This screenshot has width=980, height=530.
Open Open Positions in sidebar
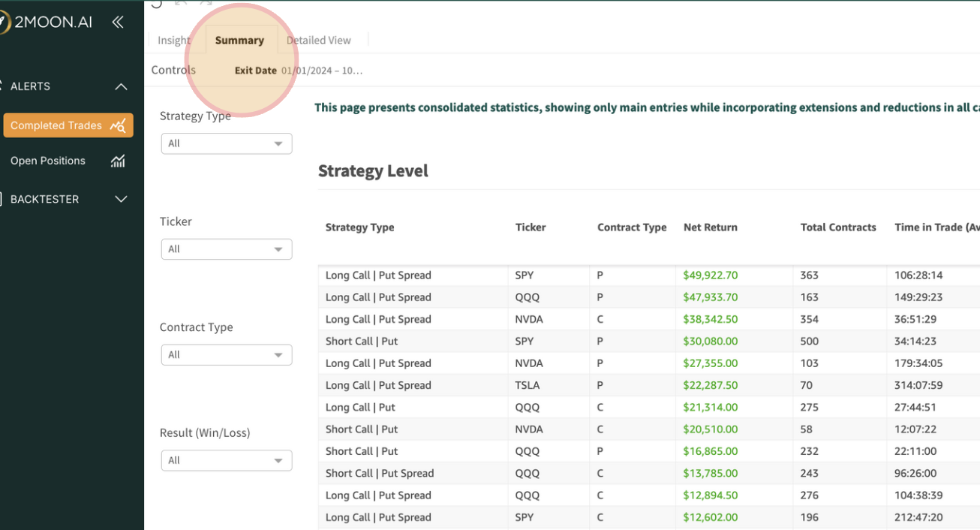click(x=48, y=161)
